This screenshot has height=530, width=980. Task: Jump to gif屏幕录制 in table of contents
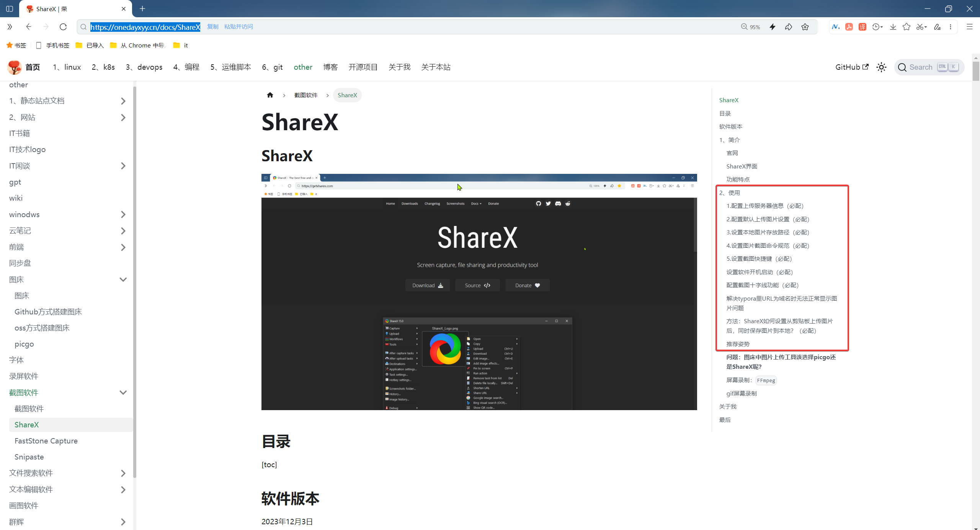tap(742, 393)
